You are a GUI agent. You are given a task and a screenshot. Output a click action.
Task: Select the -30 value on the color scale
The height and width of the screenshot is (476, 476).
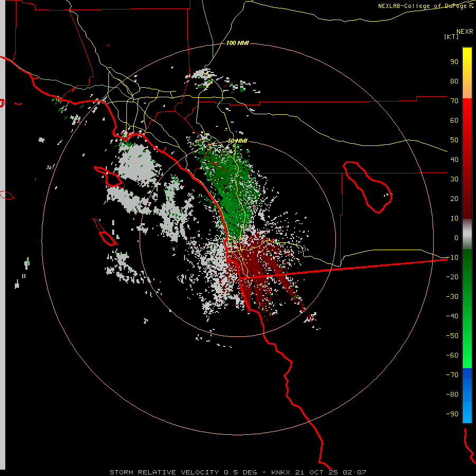coord(452,297)
